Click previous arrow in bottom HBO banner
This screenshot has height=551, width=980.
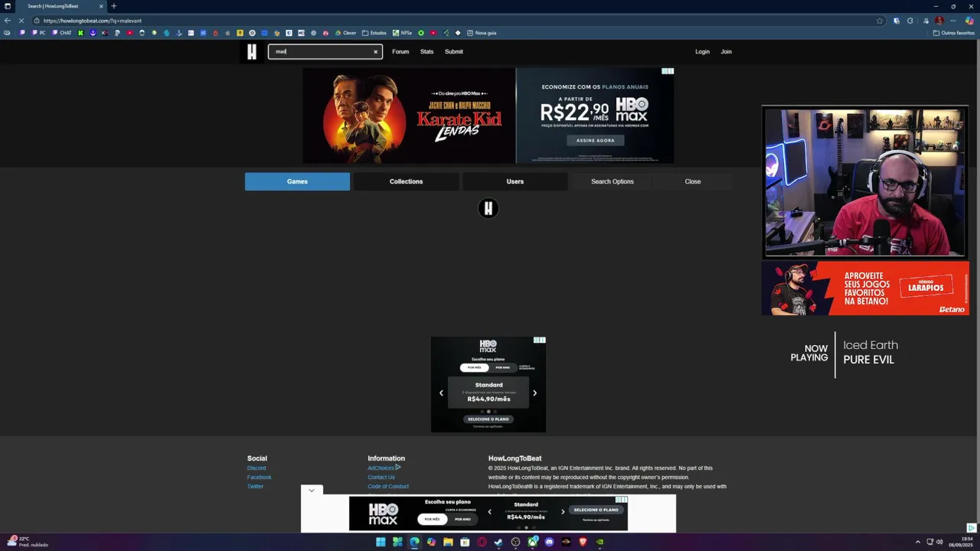click(x=489, y=511)
